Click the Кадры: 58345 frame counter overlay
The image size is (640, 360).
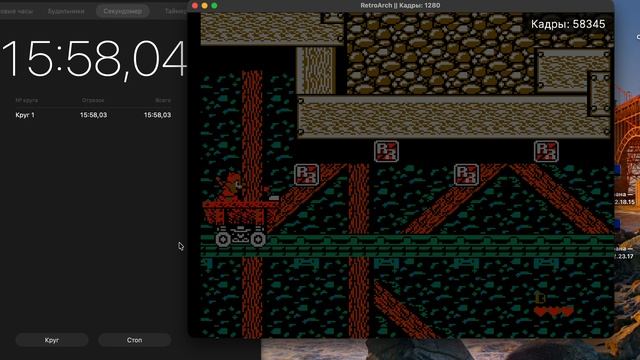point(568,24)
